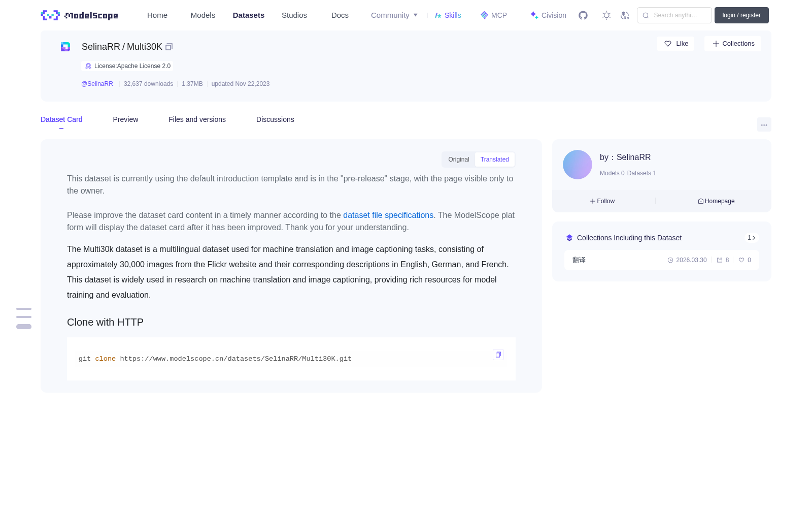Open the floating table-of-contents sidebar icon
The height and width of the screenshot is (508, 812).
click(x=24, y=318)
